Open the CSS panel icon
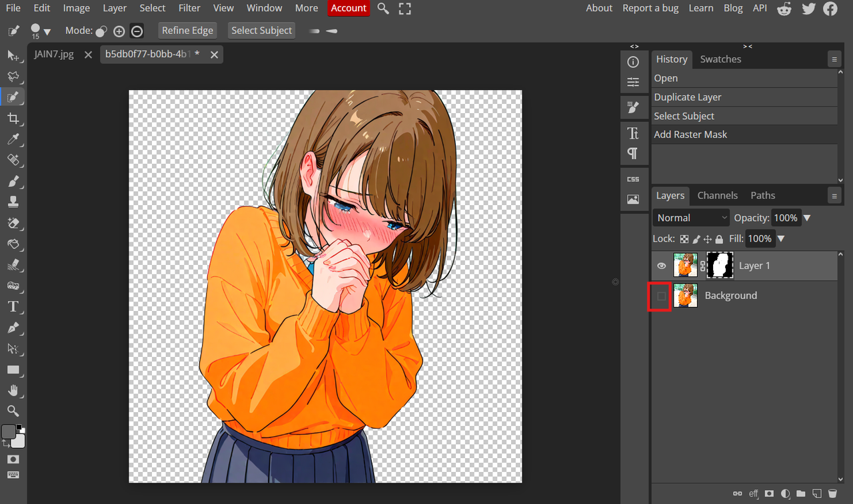This screenshot has width=853, height=504. point(633,179)
